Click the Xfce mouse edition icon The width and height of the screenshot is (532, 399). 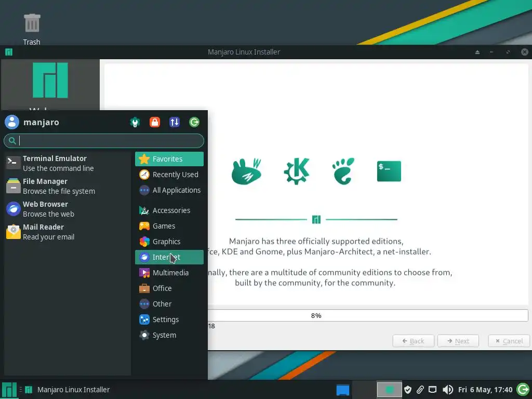(246, 171)
